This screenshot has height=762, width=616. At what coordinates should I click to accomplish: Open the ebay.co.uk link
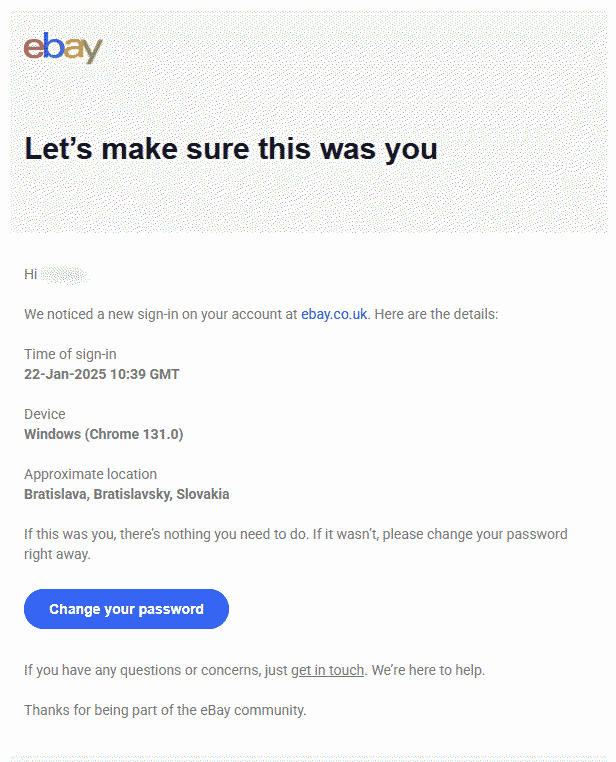[x=334, y=314]
